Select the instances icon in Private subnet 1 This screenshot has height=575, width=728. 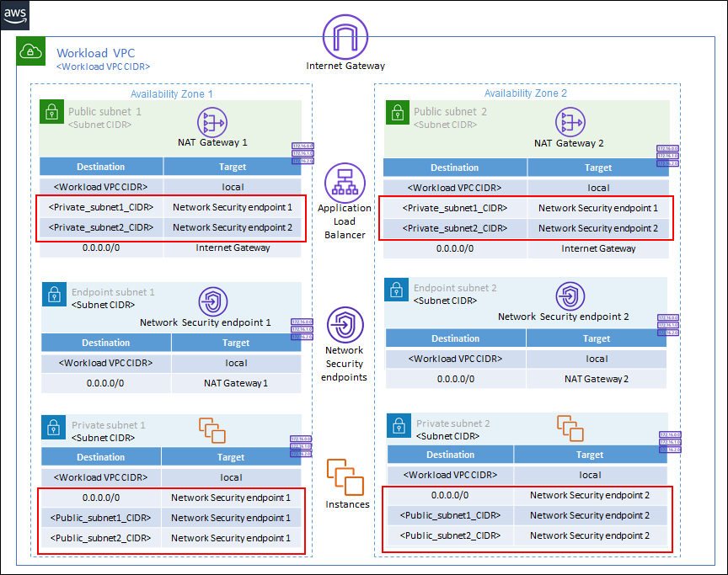click(x=212, y=430)
